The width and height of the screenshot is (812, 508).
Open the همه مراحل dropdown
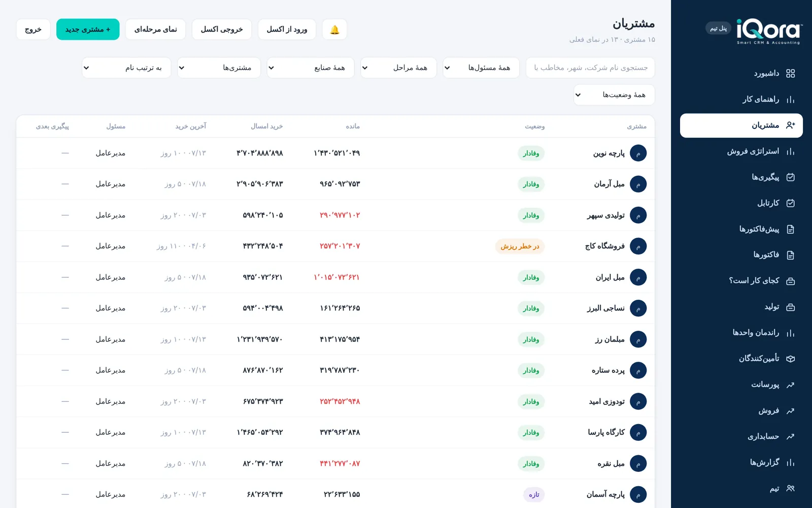(x=399, y=68)
